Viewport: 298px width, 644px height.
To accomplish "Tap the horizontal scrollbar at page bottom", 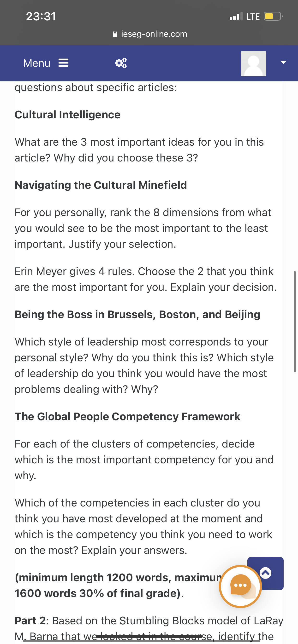I will tap(142, 641).
